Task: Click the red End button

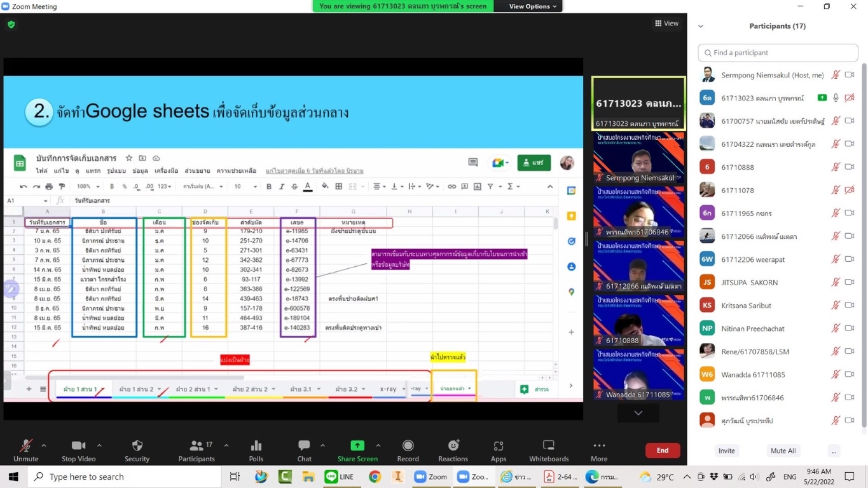Action: (663, 451)
